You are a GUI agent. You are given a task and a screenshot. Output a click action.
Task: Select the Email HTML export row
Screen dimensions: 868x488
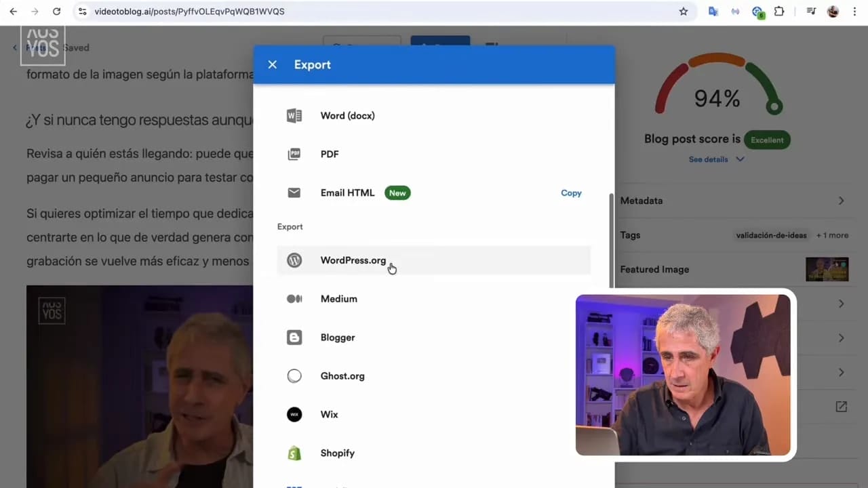(x=434, y=193)
